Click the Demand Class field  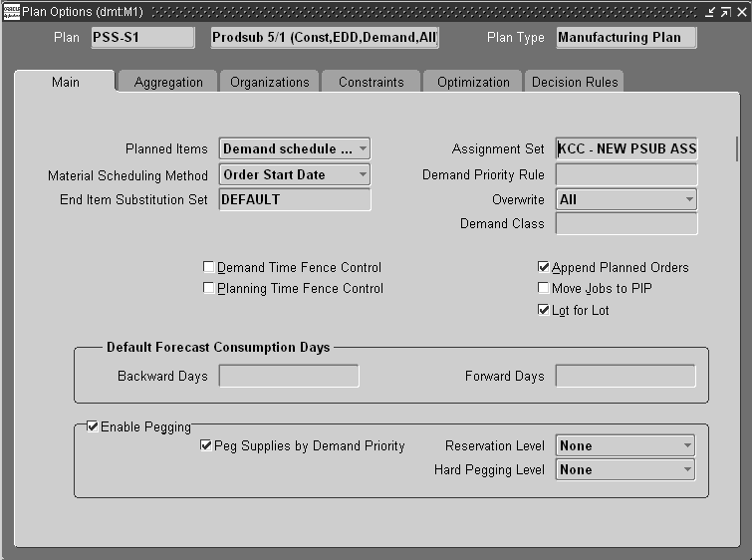(x=627, y=223)
